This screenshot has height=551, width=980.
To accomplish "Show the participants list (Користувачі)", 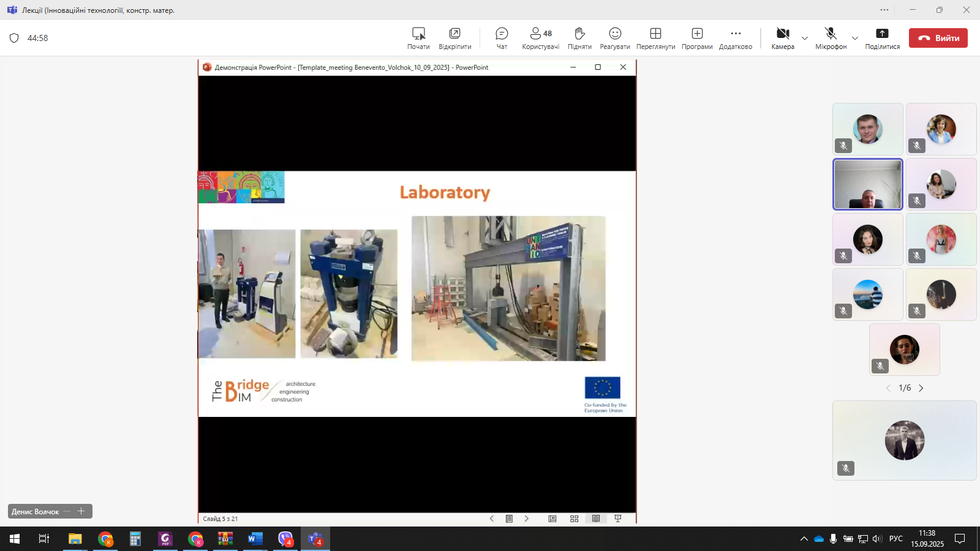I will pos(540,38).
